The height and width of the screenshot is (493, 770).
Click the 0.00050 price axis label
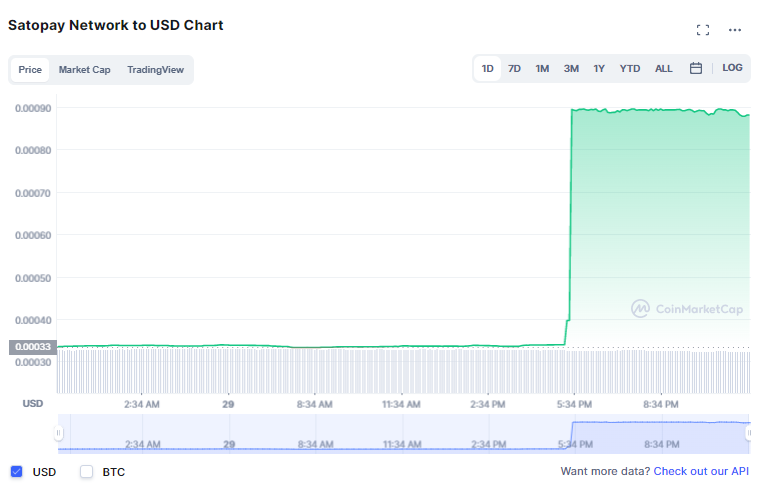point(33,278)
